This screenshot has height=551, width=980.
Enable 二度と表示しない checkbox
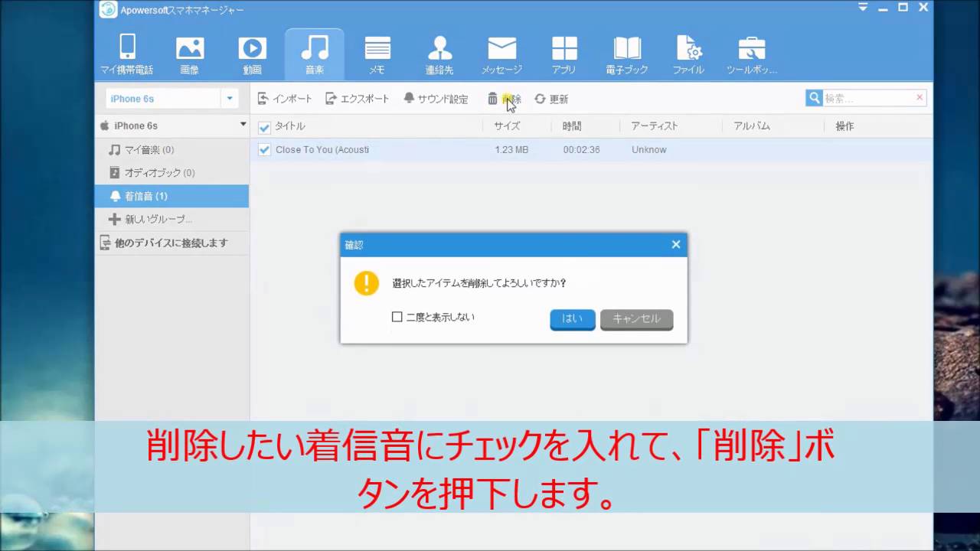397,316
